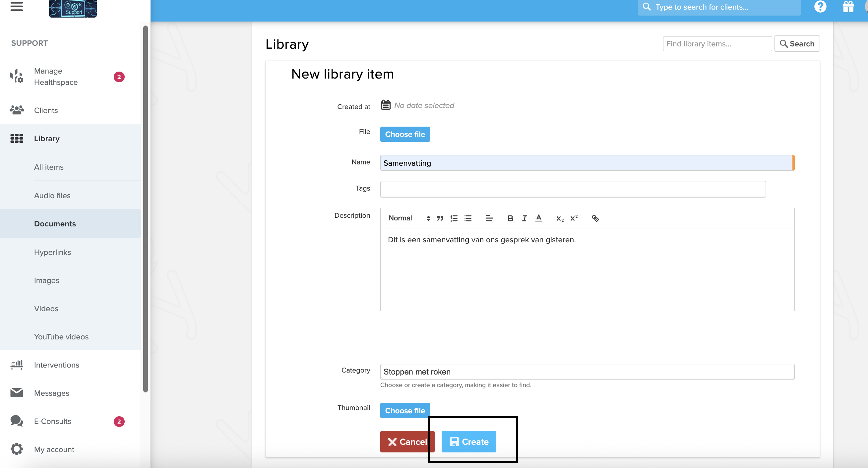The image size is (868, 468).
Task: Insert a bulleted list
Action: 468,218
